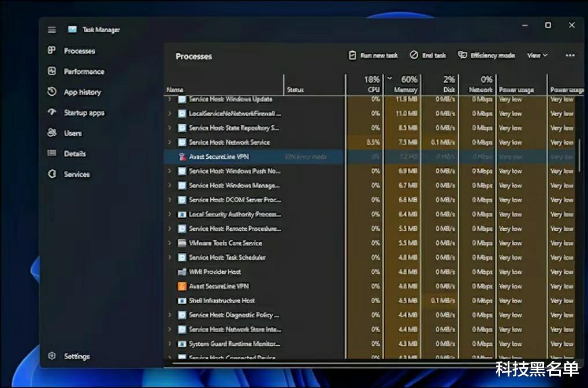The height and width of the screenshot is (388, 588).
Task: Expand Local Security Authority Process row
Action: coord(169,214)
